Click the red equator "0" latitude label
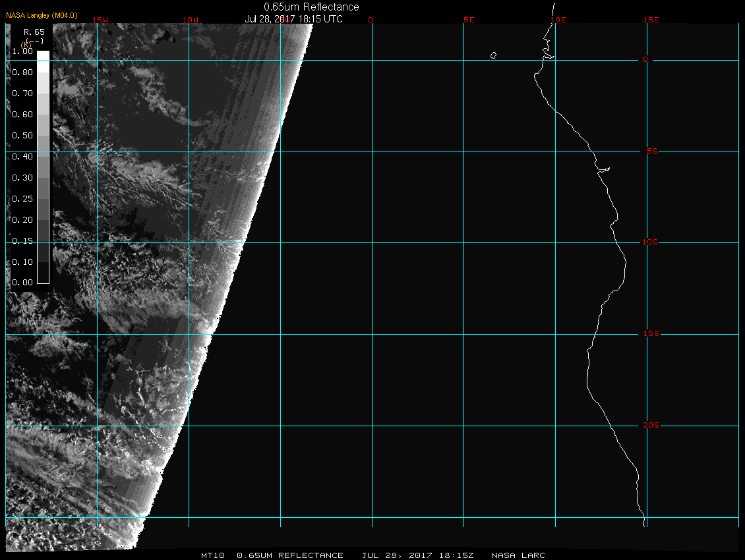The image size is (745, 560). click(645, 59)
